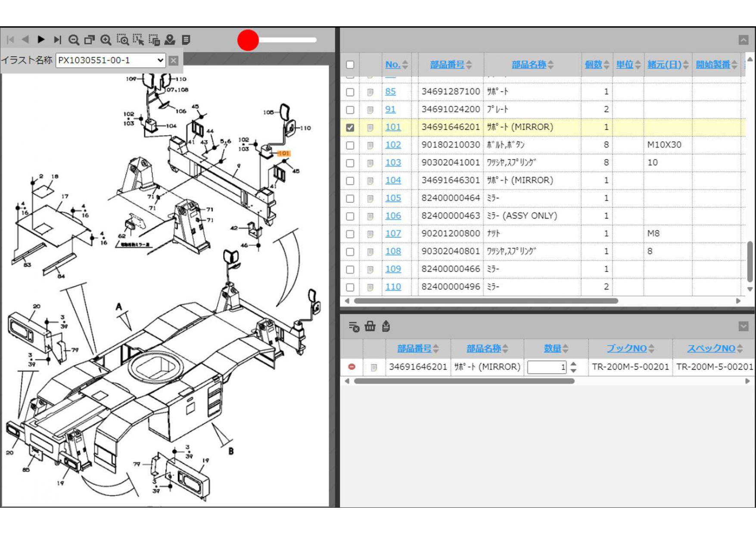Click the clear list icon in cart toolbar

tap(354, 327)
